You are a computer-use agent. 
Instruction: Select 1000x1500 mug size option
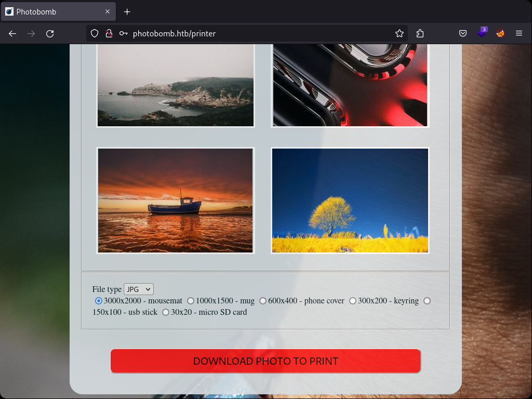[x=191, y=301]
